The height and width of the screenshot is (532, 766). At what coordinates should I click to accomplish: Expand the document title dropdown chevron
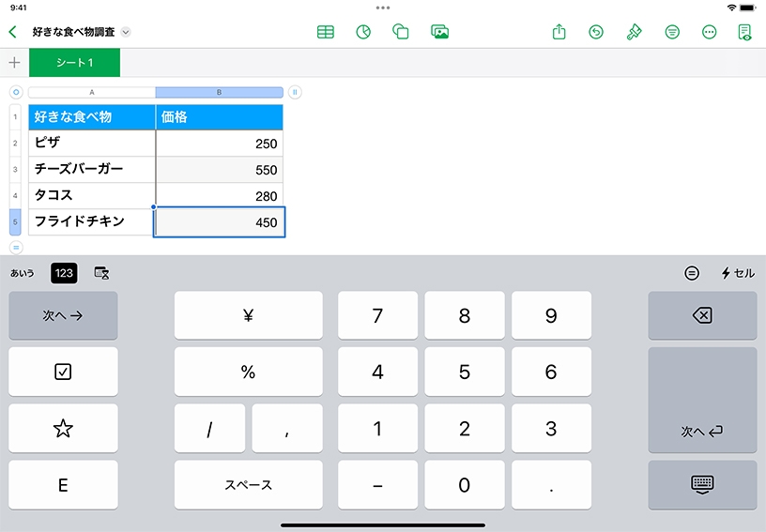point(127,32)
